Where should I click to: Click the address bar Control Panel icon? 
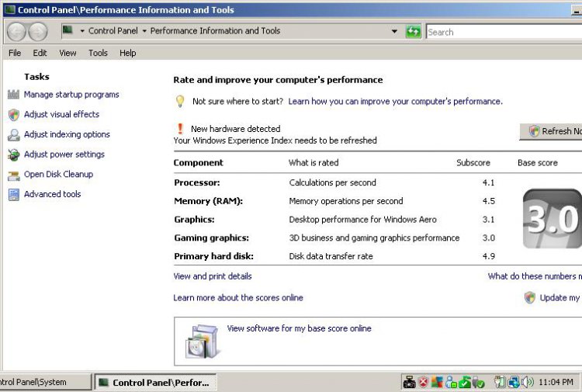tap(68, 29)
